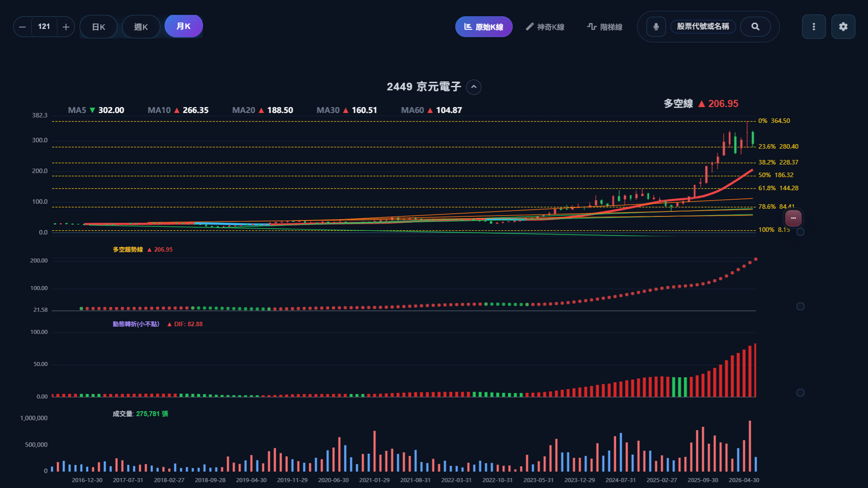Open the pink chat bubble floating button
Viewport: 868px width, 488px height.
point(793,218)
